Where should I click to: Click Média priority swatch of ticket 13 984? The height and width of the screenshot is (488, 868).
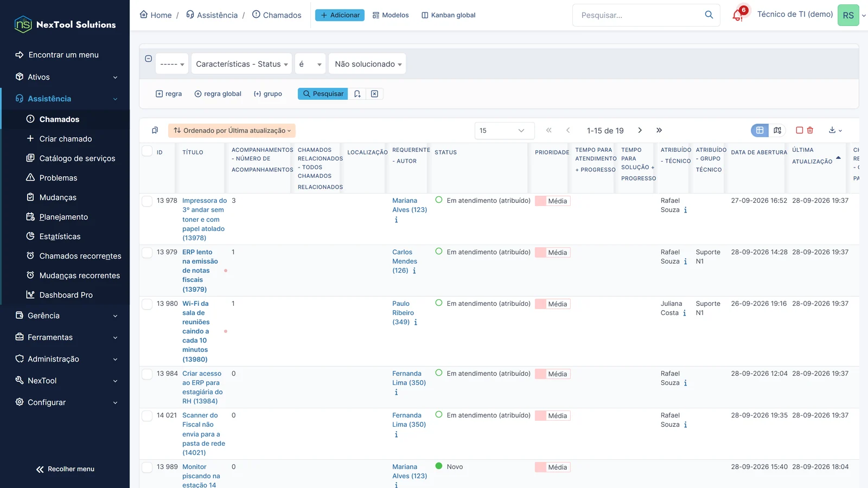tap(552, 374)
